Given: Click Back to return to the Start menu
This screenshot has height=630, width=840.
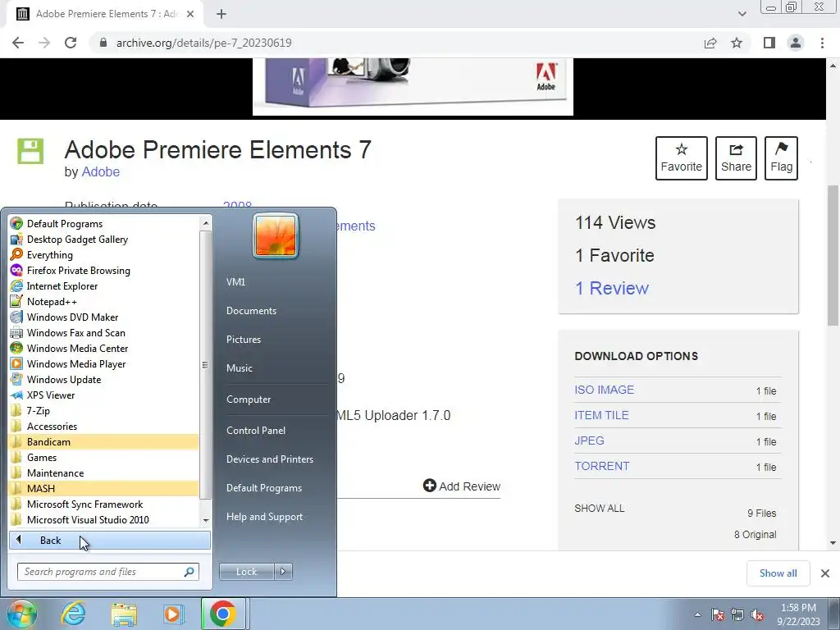Looking at the screenshot, I should coord(110,540).
